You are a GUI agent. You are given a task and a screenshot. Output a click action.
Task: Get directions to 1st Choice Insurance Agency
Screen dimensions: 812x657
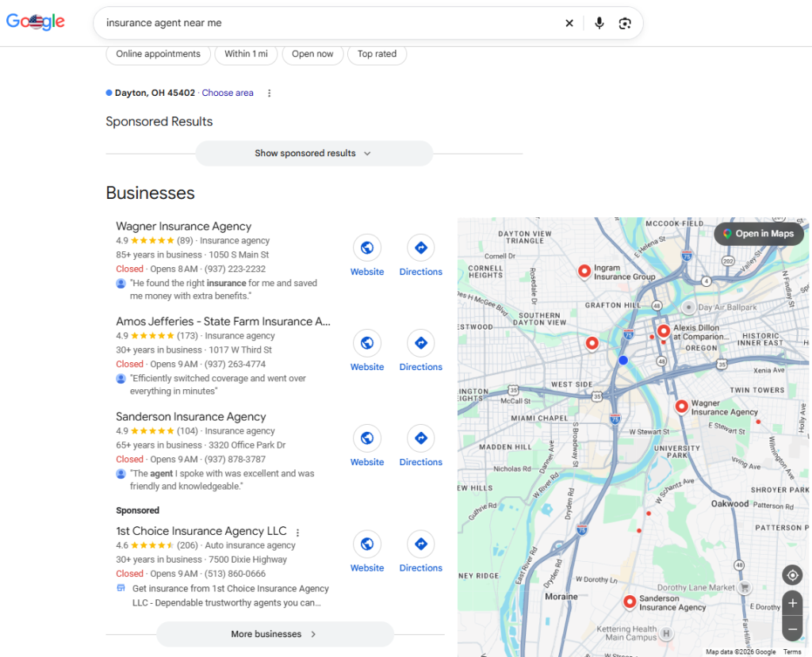point(421,544)
